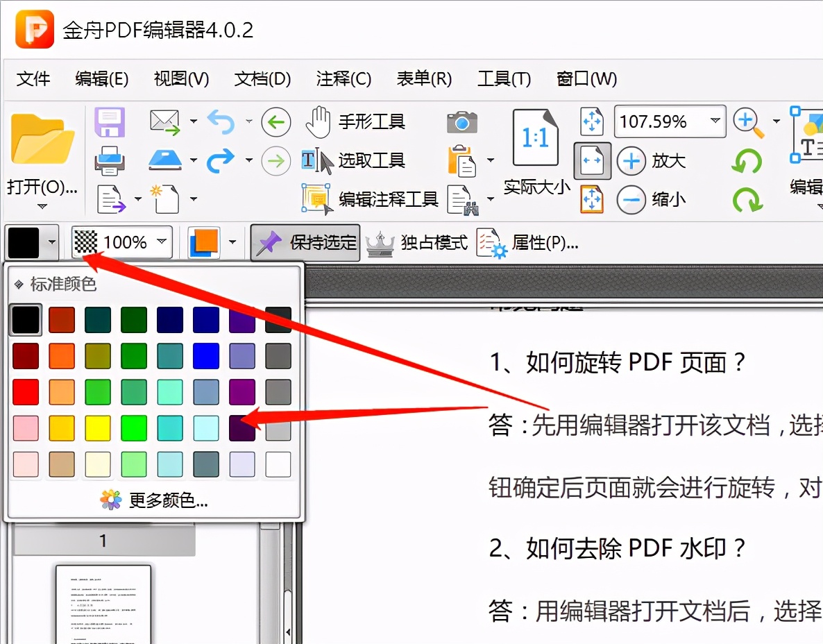The image size is (823, 644).
Task: Expand the email icon dropdown arrow
Action: click(x=193, y=121)
